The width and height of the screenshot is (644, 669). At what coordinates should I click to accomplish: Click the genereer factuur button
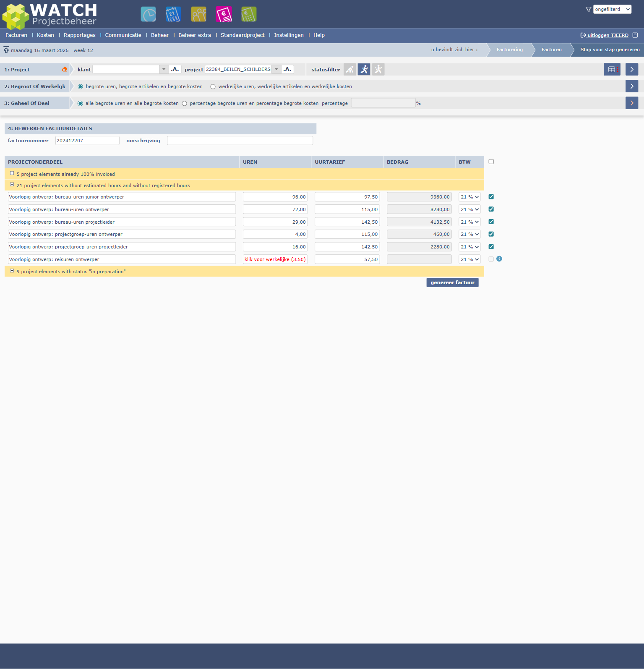(452, 282)
